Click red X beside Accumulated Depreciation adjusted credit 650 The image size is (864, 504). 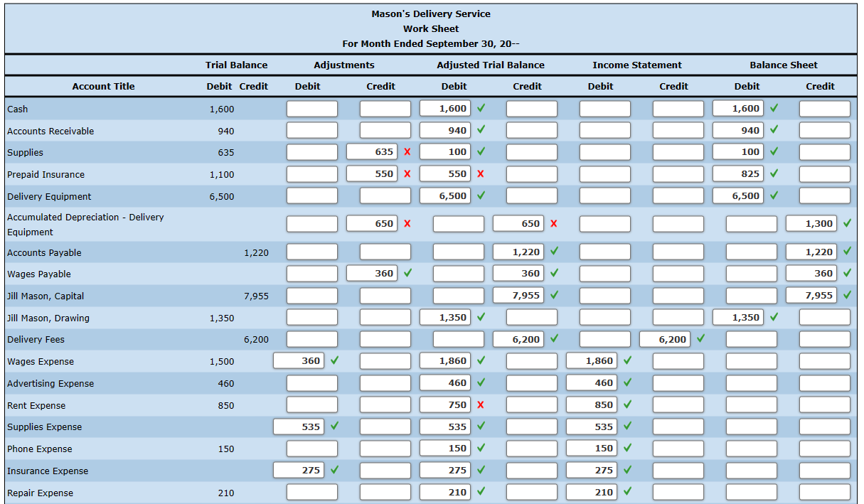click(553, 224)
